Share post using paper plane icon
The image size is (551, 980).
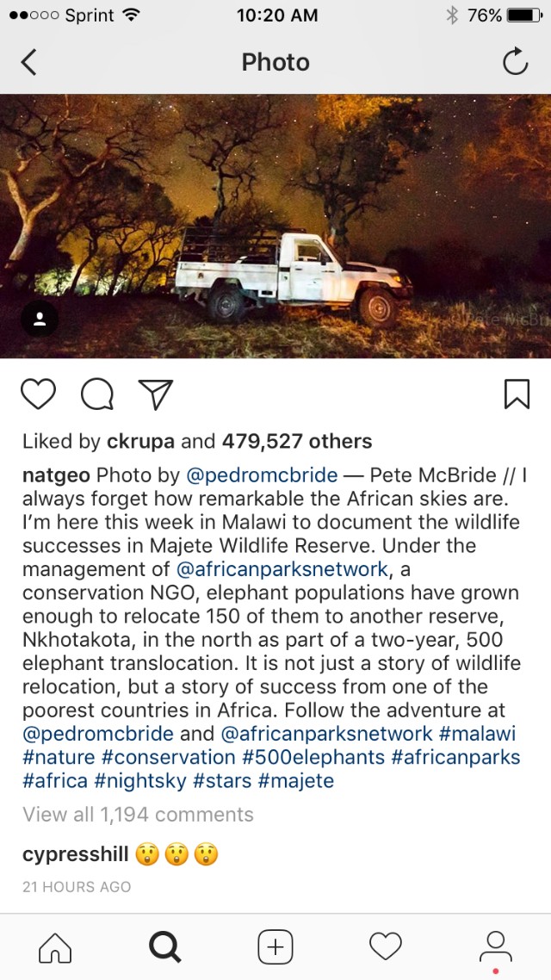tap(156, 394)
